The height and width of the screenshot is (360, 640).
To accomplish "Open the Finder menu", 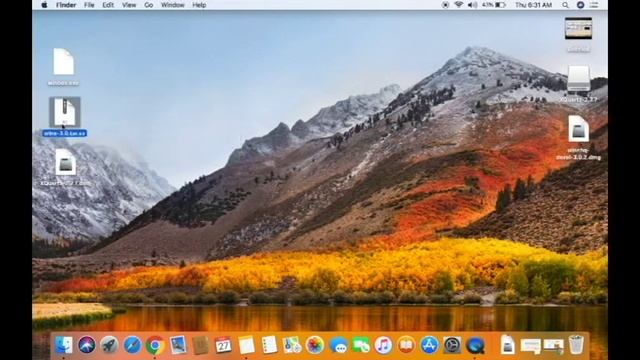I will 66,5.
